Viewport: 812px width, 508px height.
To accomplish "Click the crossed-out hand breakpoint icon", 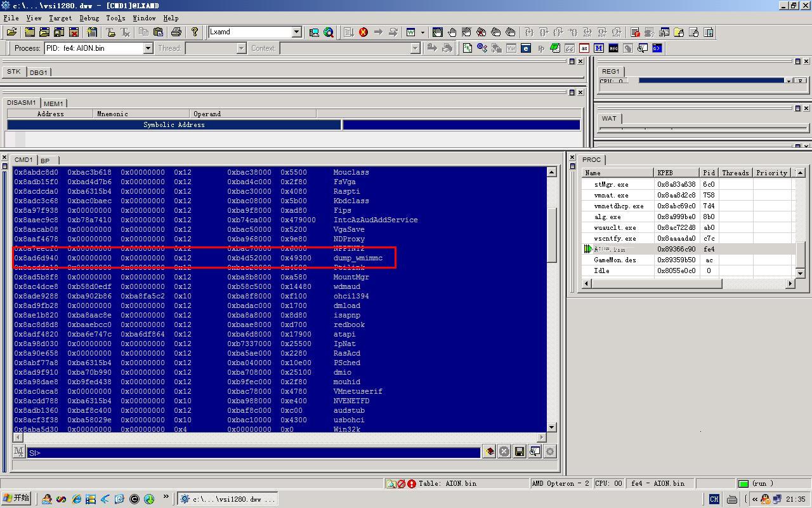I will [481, 32].
